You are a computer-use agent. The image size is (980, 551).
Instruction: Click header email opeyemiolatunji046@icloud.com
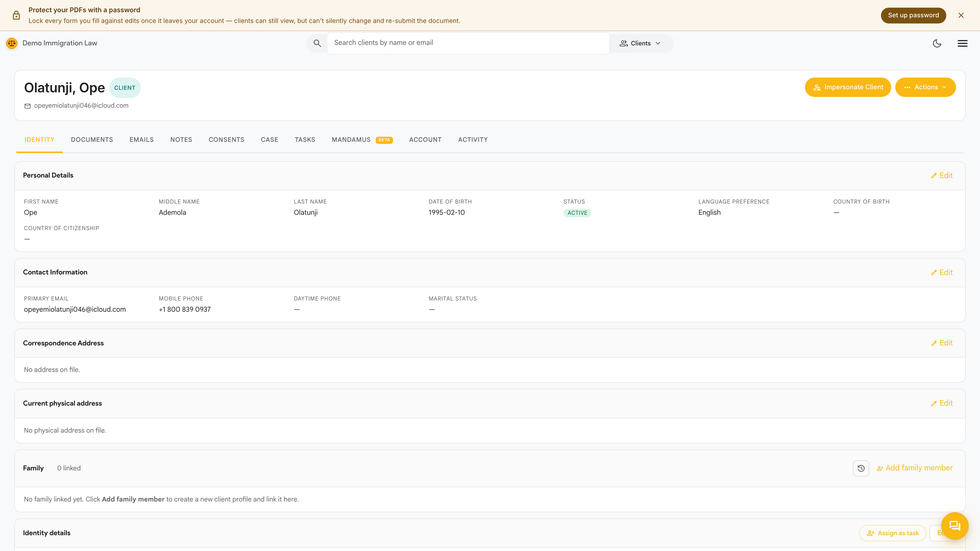click(x=81, y=106)
